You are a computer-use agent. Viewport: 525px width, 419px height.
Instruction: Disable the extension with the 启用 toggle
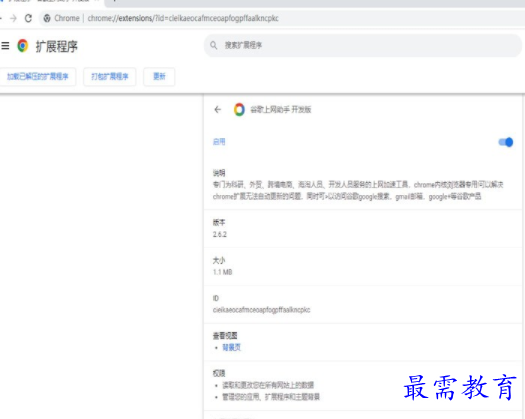(506, 142)
